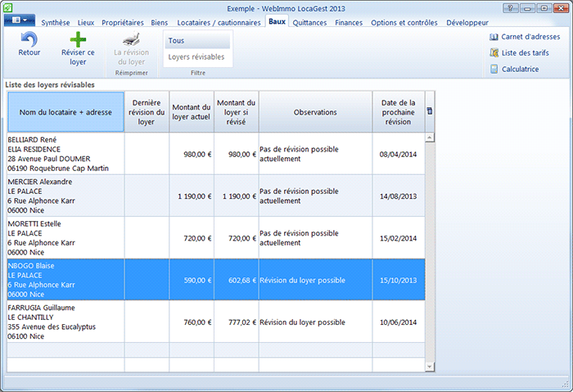The height and width of the screenshot is (392, 573).
Task: Click the app icon in title bar
Action: (9, 7)
